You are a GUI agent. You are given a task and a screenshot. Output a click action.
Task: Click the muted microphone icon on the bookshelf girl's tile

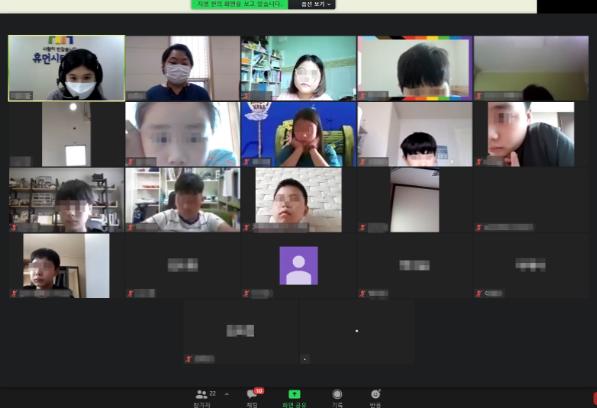(x=246, y=96)
